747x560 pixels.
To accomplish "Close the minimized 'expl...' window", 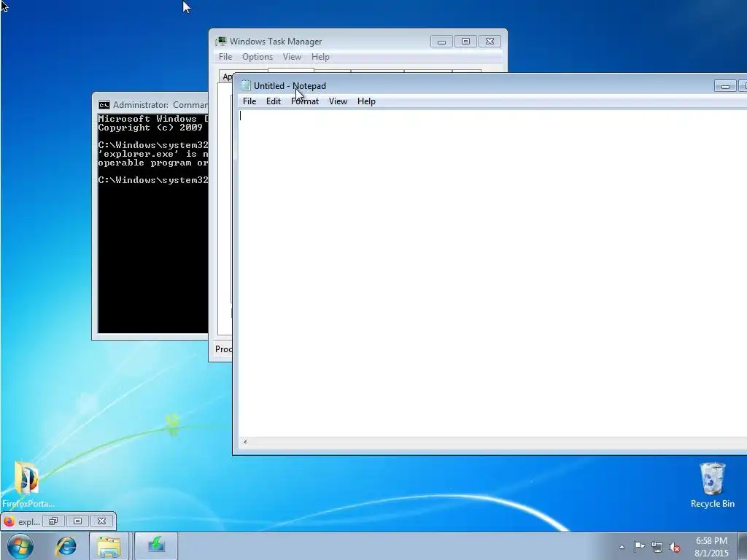I will 101,521.
